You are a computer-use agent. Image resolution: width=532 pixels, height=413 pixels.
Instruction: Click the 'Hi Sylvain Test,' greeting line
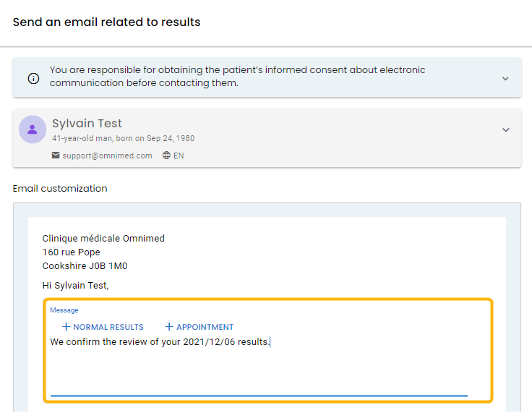(75, 286)
